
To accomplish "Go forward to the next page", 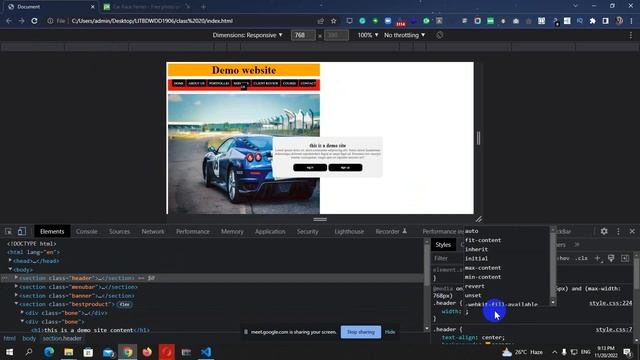I will 21,21.
